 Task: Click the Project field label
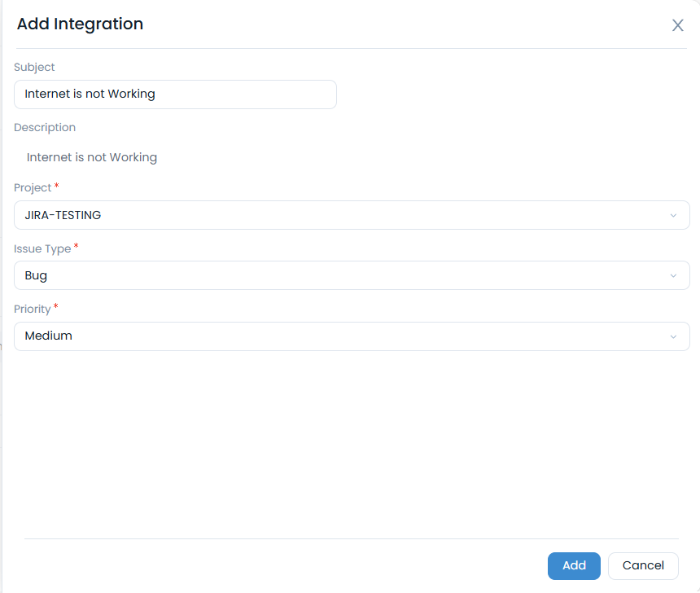point(33,187)
